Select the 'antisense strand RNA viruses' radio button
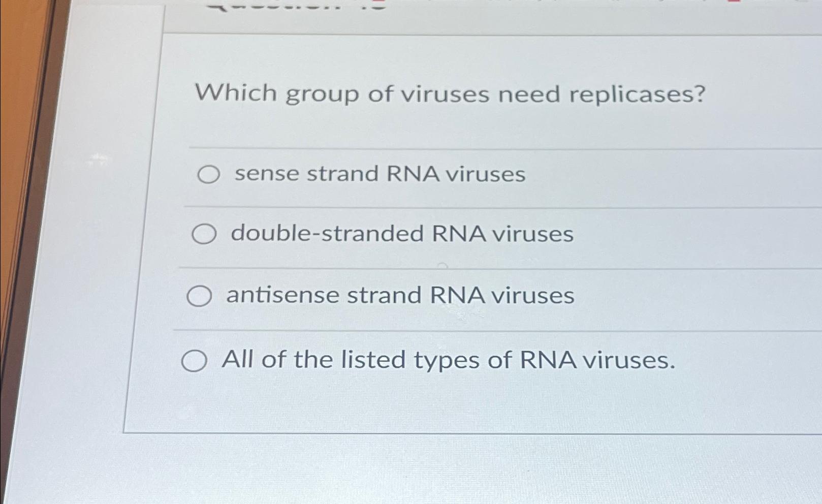This screenshot has width=822, height=504. pos(200,297)
